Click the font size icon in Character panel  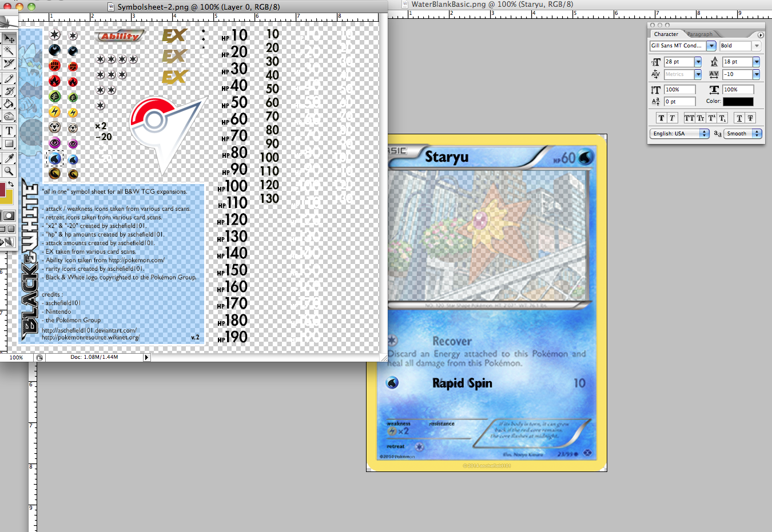point(656,62)
